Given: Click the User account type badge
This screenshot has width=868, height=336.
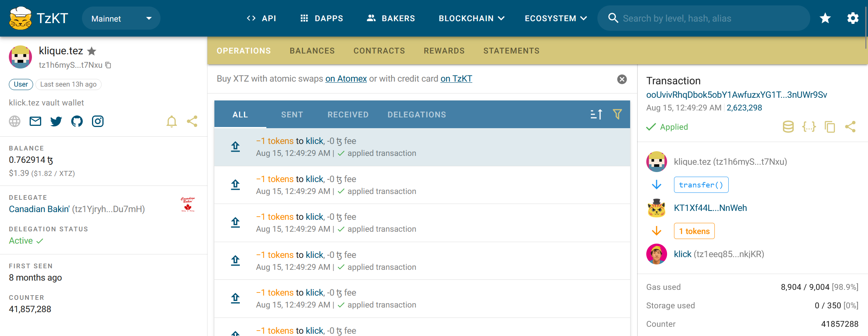Looking at the screenshot, I should pos(21,84).
